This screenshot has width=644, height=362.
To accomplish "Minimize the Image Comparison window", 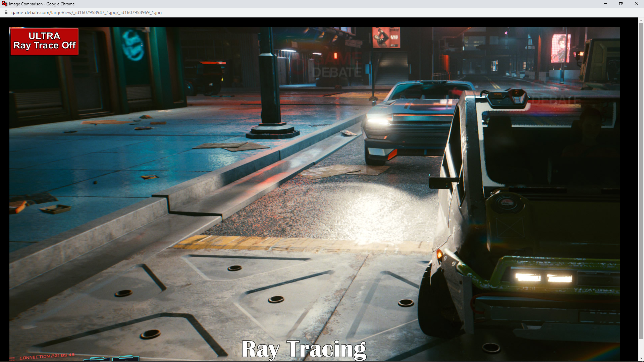I will pos(605,4).
